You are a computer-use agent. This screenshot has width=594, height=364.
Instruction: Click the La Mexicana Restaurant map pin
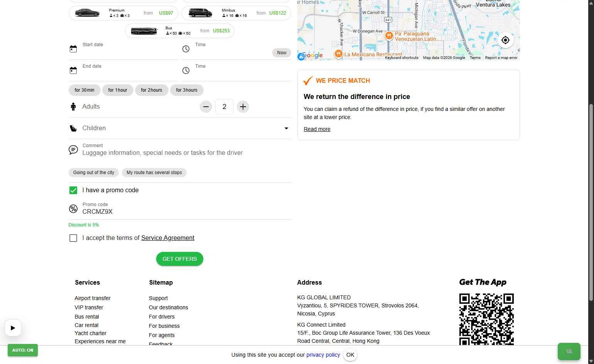(x=338, y=54)
